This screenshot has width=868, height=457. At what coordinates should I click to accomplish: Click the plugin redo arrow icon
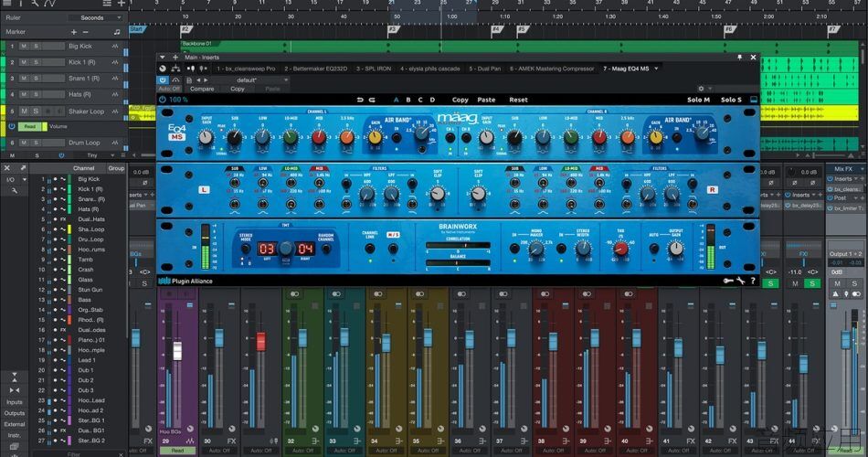click(372, 100)
